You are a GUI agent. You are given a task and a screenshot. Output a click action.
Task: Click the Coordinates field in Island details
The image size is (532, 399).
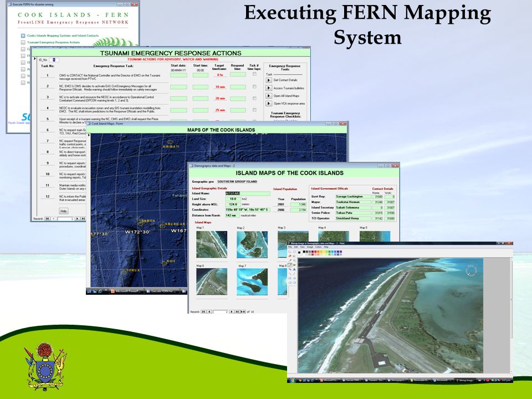tap(248, 209)
